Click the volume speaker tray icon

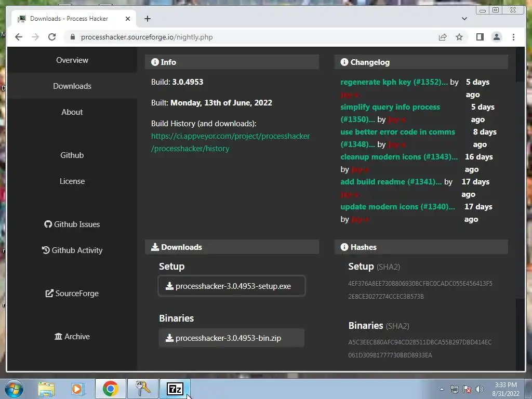479,390
